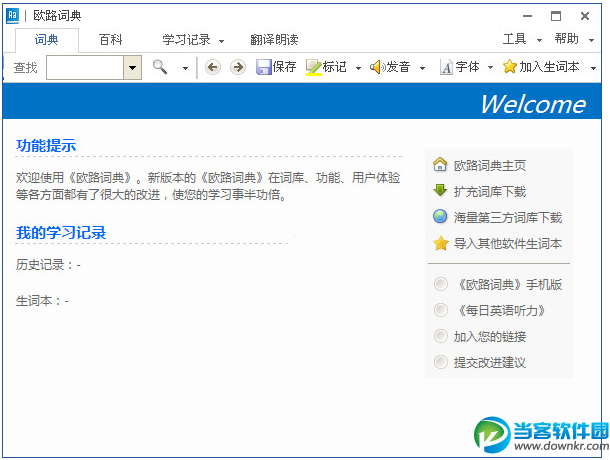
Task: Open the 加入生词本 dropdown arrow
Action: [x=593, y=68]
